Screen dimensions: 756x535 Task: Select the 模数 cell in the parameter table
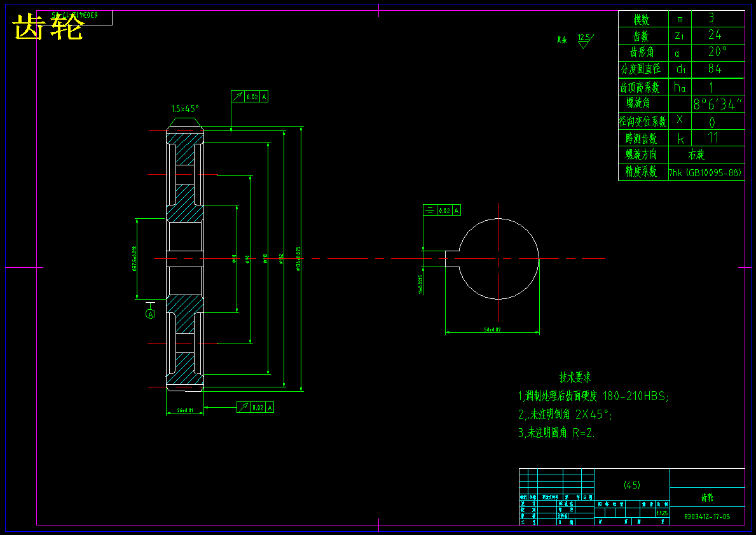coord(643,19)
